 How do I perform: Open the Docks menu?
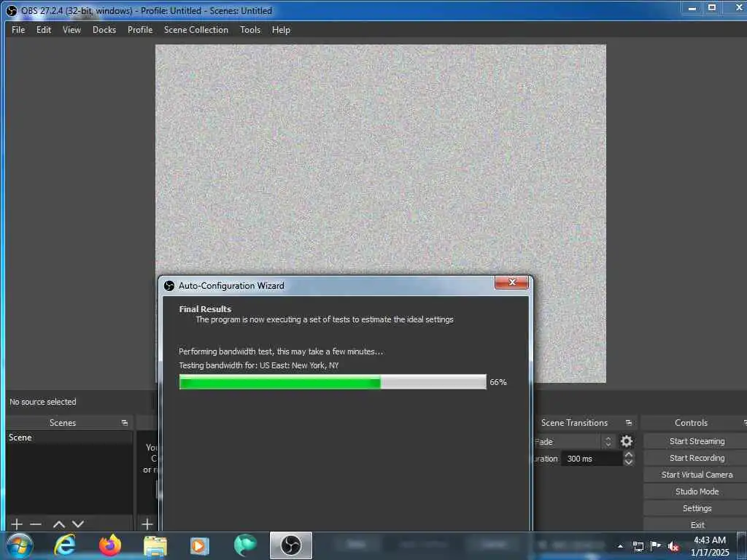[104, 29]
